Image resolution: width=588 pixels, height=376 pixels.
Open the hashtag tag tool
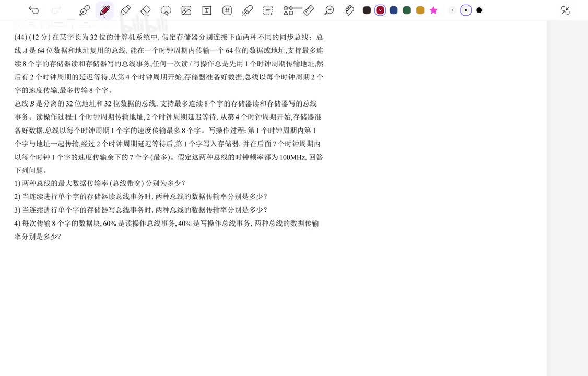(227, 10)
